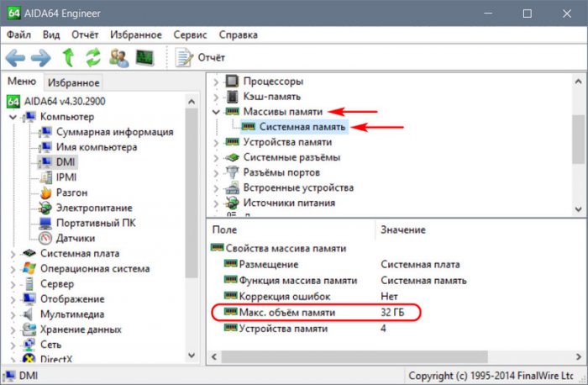The image size is (588, 385).
Task: Switch to the Избранное sidebar tab
Action: 74,83
